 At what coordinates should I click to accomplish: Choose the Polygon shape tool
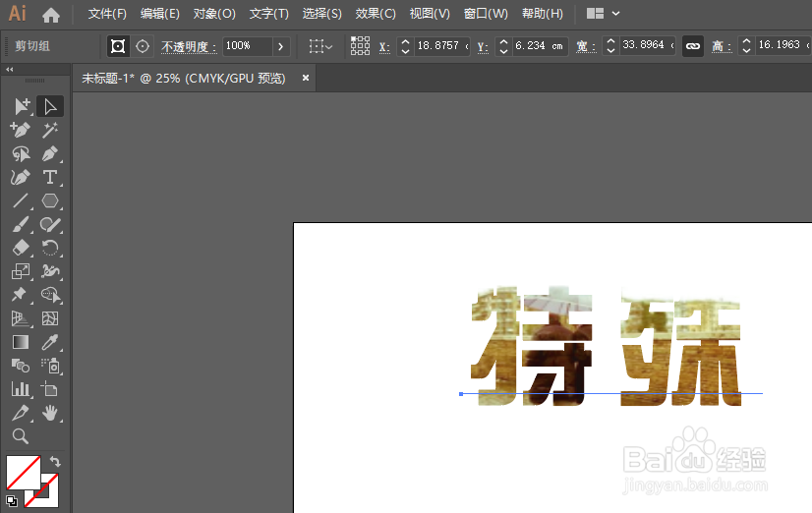coord(50,200)
